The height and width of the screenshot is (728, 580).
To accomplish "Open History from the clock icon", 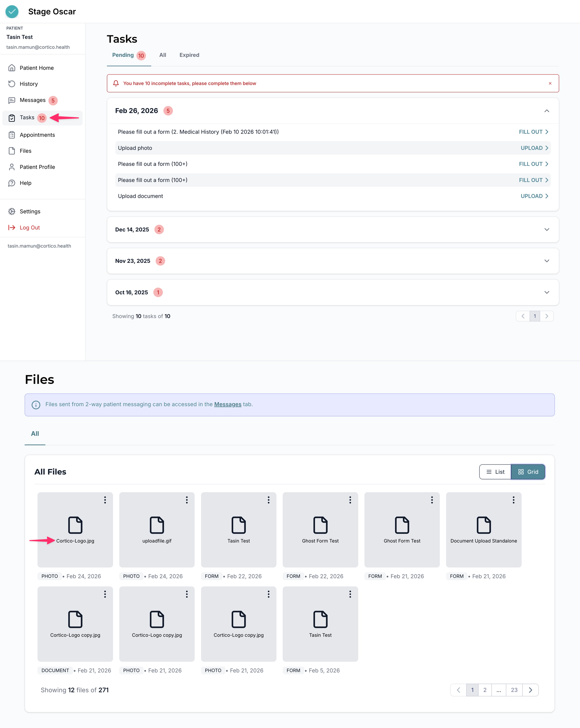I will point(12,84).
